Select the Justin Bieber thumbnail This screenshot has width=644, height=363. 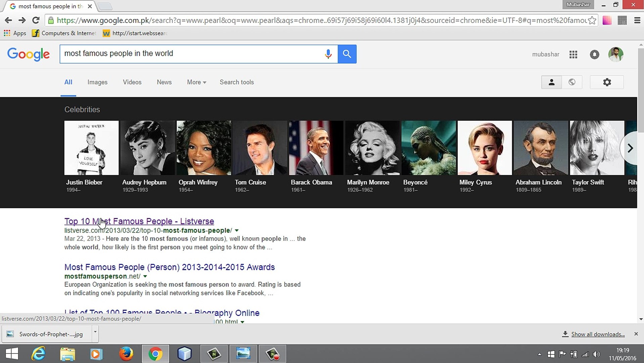coord(91,148)
